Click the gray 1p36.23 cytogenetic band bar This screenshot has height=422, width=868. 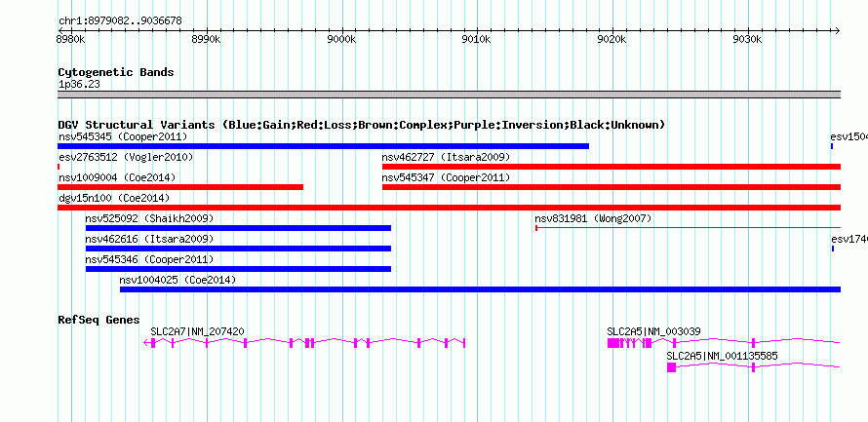point(449,95)
